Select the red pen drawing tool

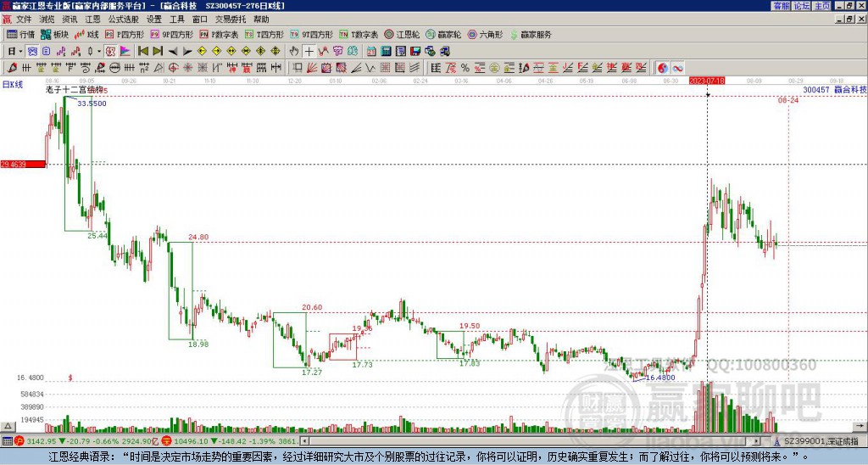click(12, 68)
